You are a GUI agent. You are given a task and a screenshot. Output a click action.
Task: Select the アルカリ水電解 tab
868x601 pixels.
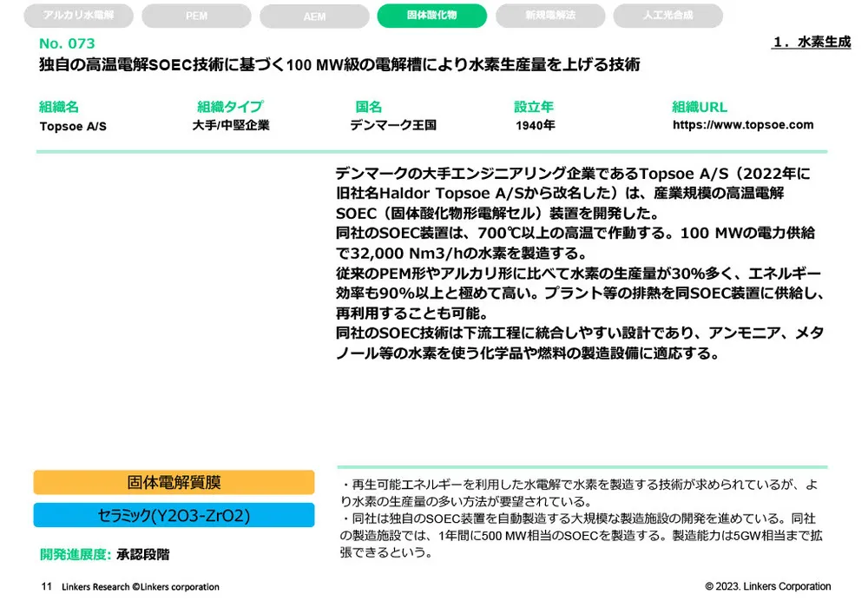tap(79, 16)
